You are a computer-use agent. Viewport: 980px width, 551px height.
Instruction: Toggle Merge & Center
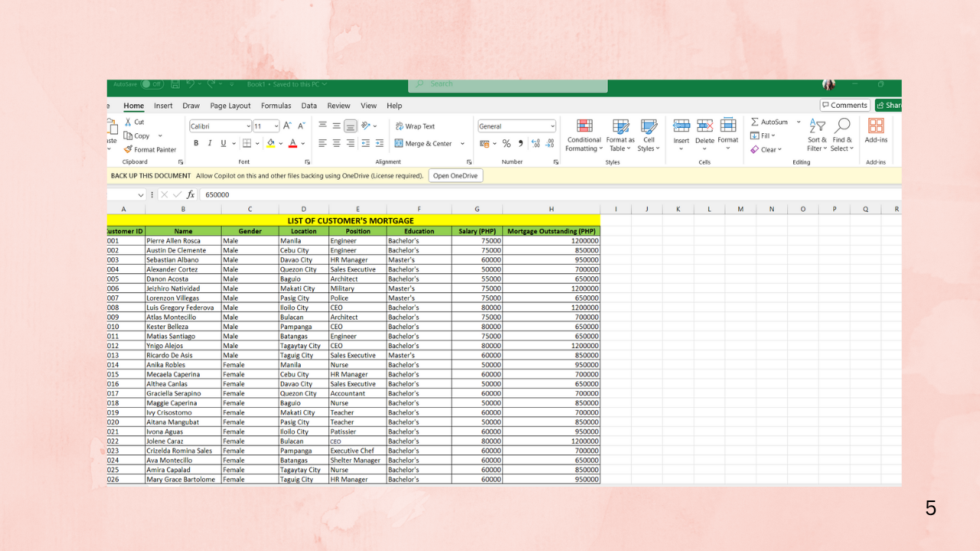423,143
